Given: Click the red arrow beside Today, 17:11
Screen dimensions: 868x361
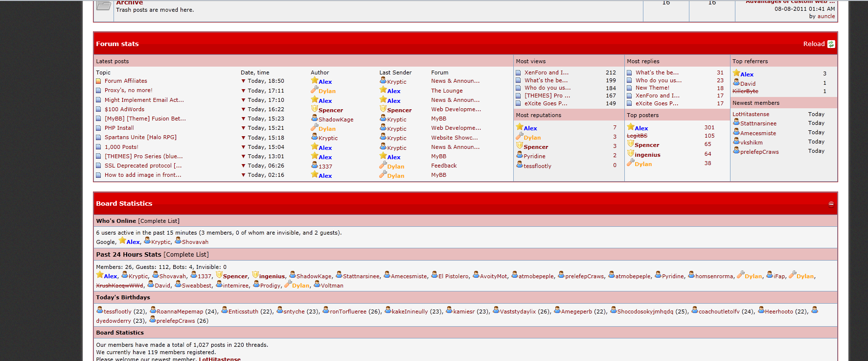Looking at the screenshot, I should [x=243, y=91].
